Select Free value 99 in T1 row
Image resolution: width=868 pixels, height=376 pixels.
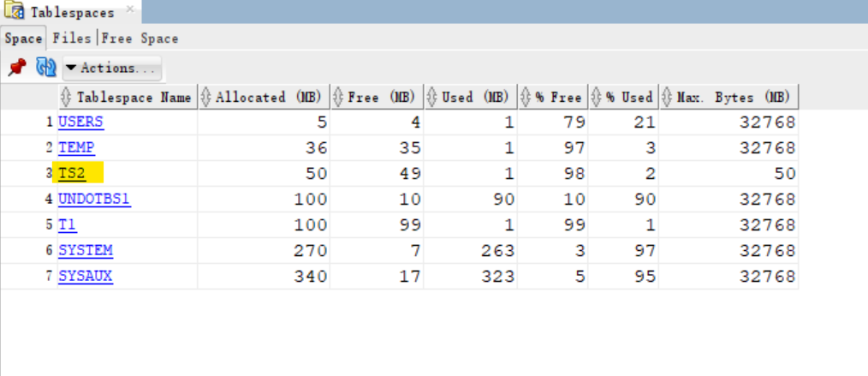tap(410, 224)
